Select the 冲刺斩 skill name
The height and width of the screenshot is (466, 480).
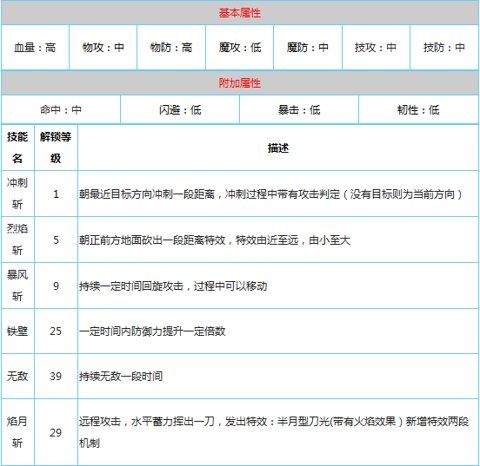17,193
